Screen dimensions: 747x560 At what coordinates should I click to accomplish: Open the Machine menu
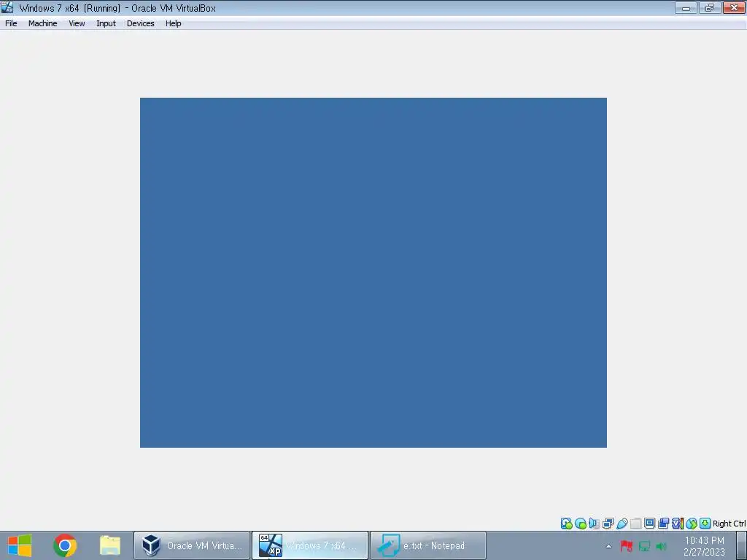(42, 23)
